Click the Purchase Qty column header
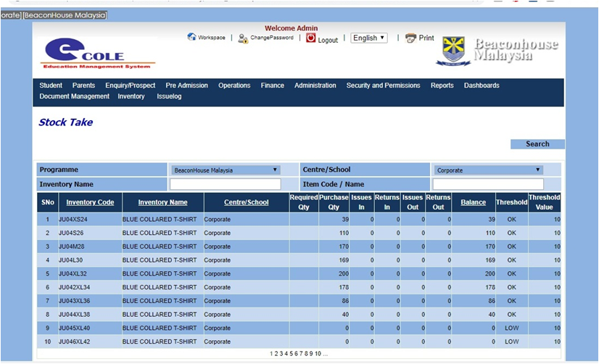 334,202
